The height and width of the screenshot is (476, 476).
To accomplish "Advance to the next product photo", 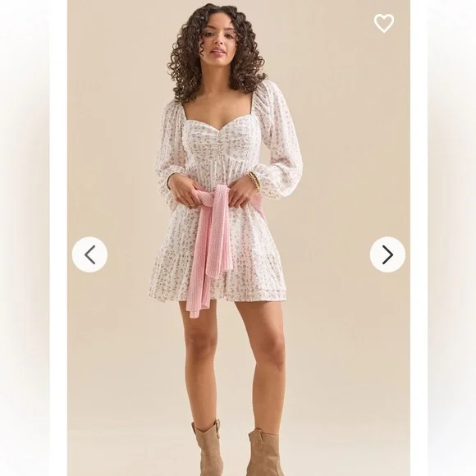I will 387,254.
